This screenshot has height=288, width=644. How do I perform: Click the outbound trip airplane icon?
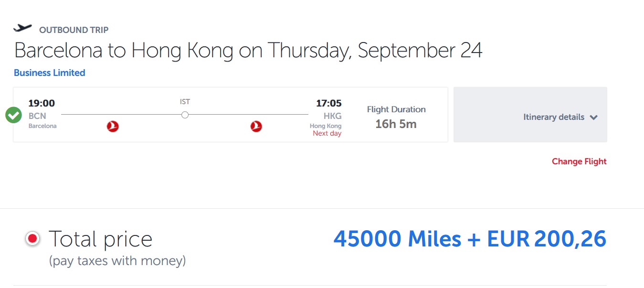22,29
